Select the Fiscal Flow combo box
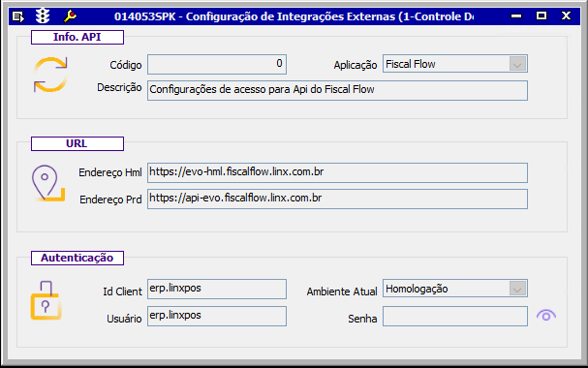Viewport: 588px width, 368px height. 455,64
